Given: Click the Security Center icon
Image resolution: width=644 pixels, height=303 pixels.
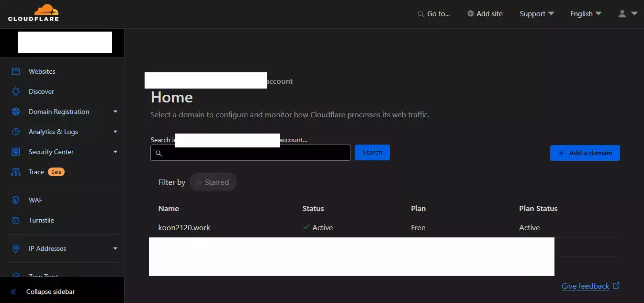Looking at the screenshot, I should (16, 152).
